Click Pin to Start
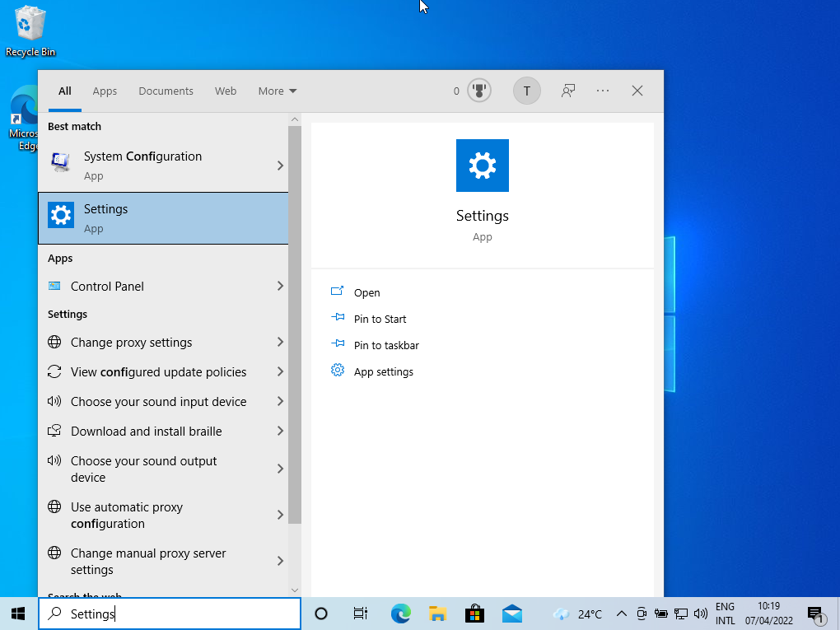 [380, 319]
